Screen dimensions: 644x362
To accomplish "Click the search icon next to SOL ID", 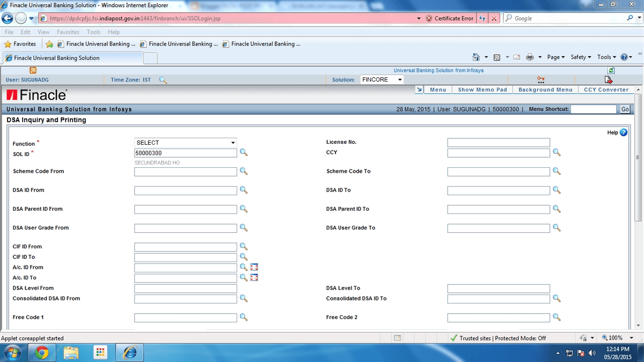I will pos(244,153).
